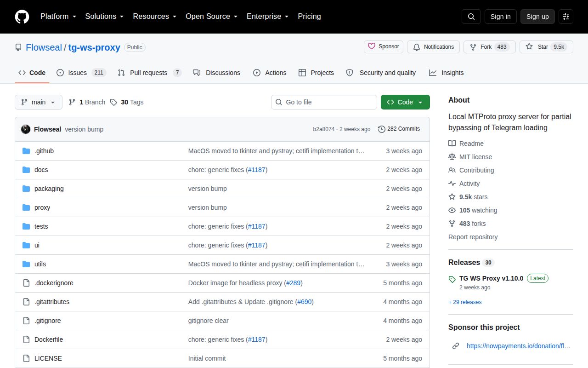Switch to the Insights tab

click(x=447, y=73)
